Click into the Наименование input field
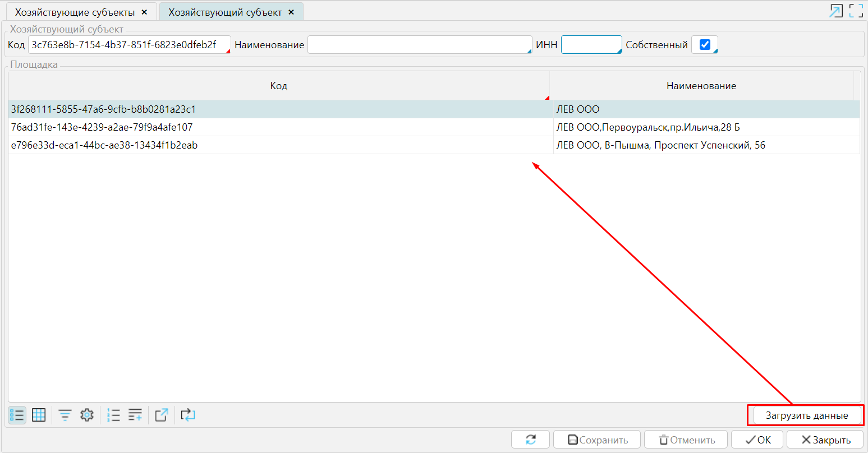The image size is (868, 453). 419,45
